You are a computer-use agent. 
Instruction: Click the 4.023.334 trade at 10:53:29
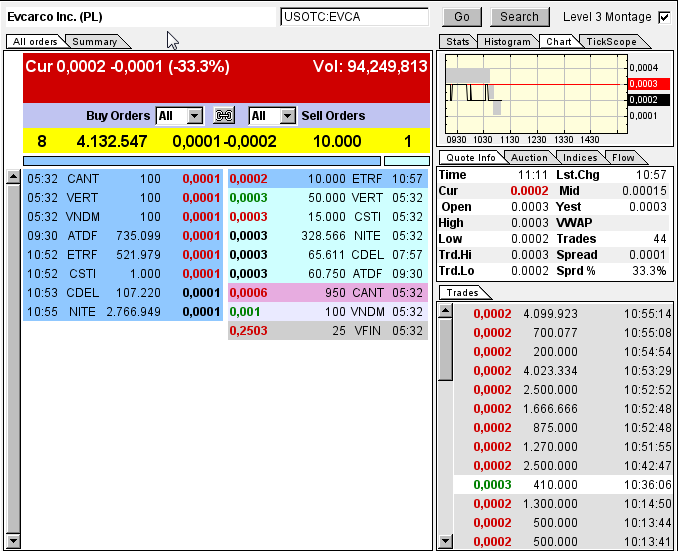click(x=563, y=371)
